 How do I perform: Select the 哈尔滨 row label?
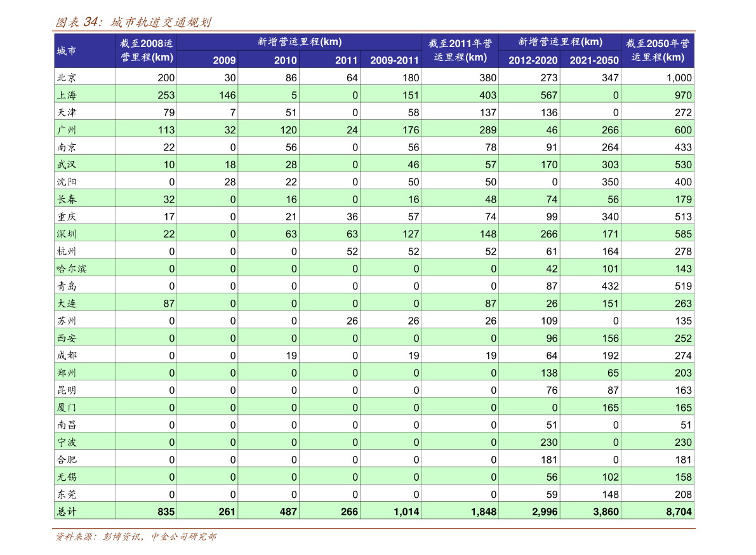[71, 269]
